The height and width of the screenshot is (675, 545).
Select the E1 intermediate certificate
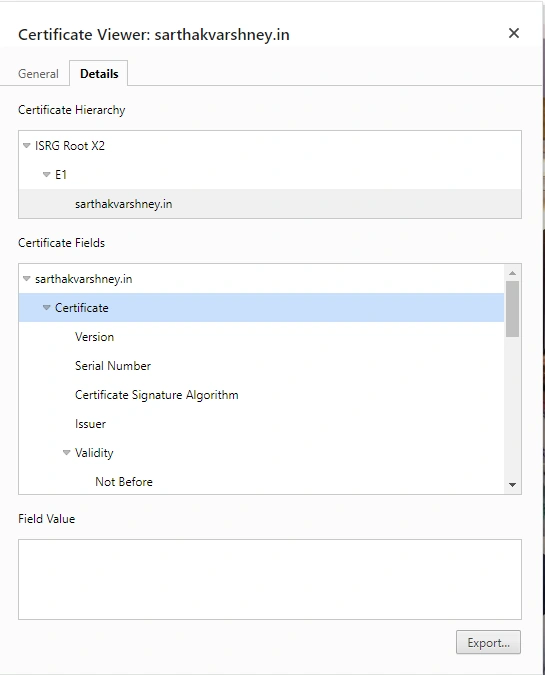[270, 174]
